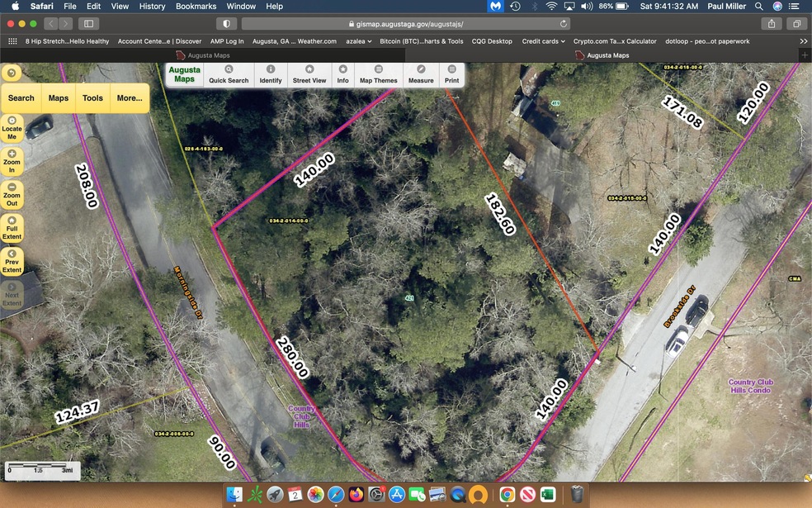The width and height of the screenshot is (812, 508).
Task: Open Google Chrome from the Dock
Action: point(507,494)
